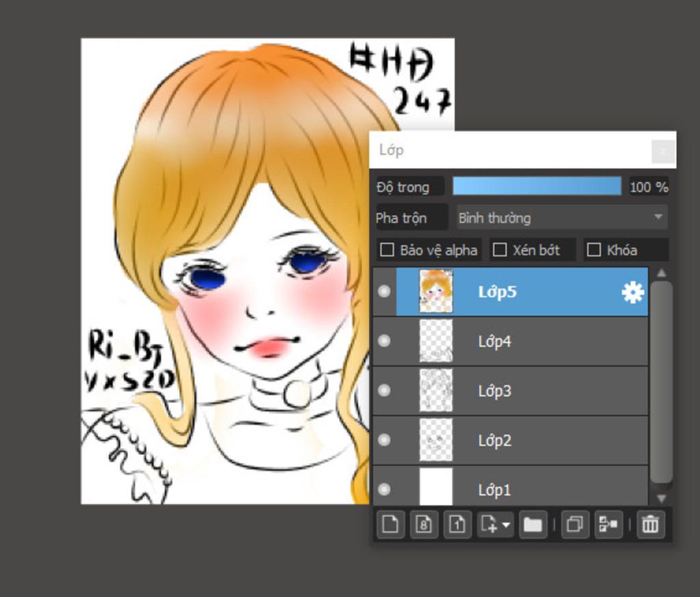Image resolution: width=700 pixels, height=597 pixels.
Task: Toggle visibility of Lớp2 layer
Action: click(x=384, y=441)
